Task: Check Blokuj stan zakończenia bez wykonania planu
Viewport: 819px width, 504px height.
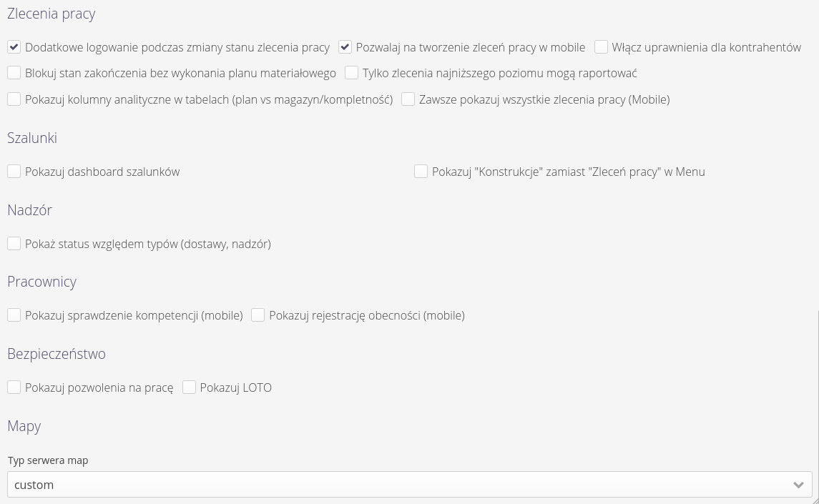Action: (14, 73)
